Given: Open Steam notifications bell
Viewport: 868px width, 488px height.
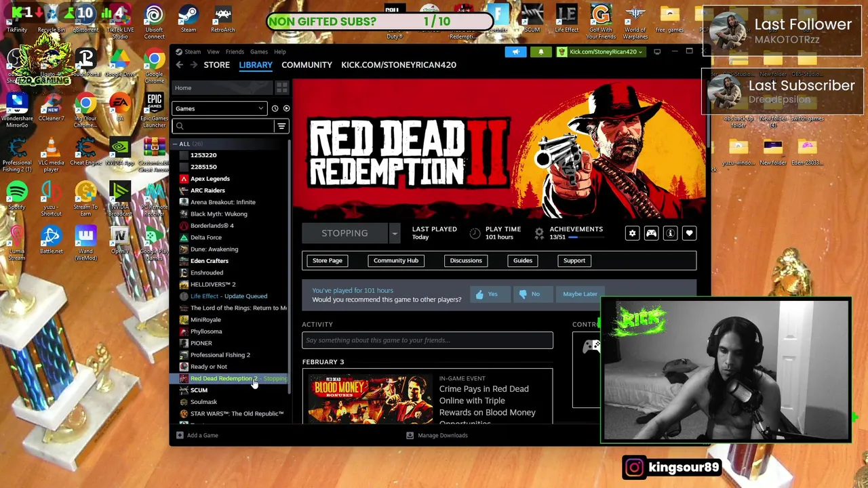Looking at the screenshot, I should (541, 52).
